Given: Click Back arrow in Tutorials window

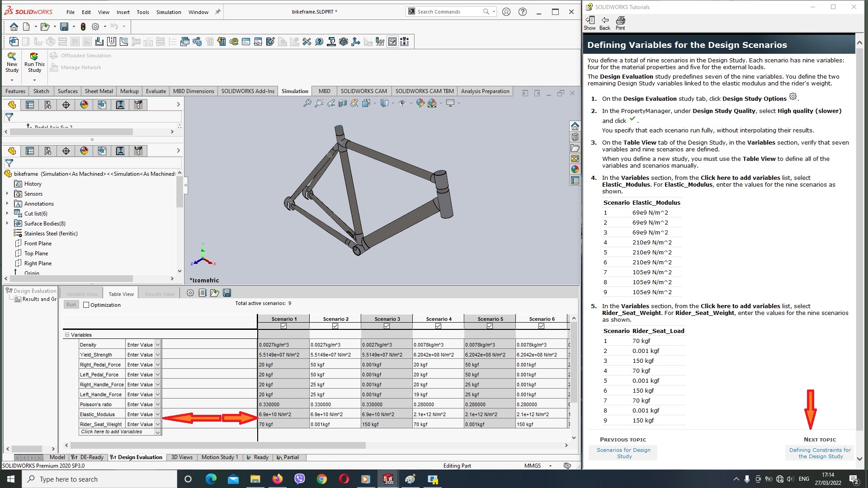Looking at the screenshot, I should pyautogui.click(x=605, y=23).
